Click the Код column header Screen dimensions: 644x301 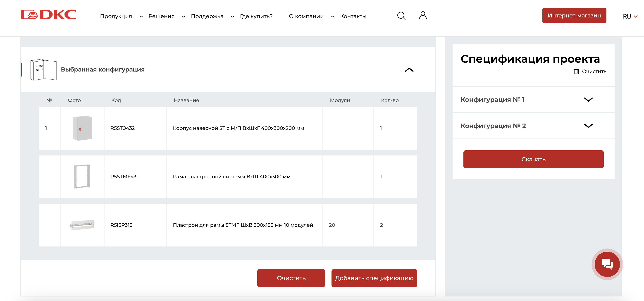(116, 100)
